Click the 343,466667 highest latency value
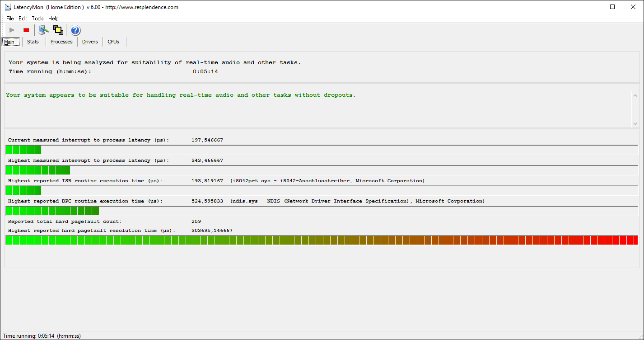This screenshot has height=340, width=644. point(207,161)
